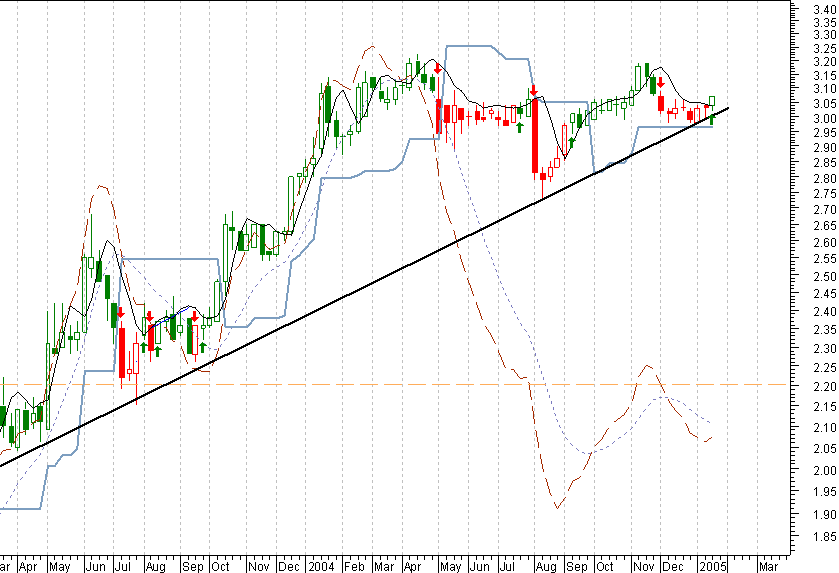Click the 3.15 price axis label
This screenshot has height=573, width=839.
825,75
